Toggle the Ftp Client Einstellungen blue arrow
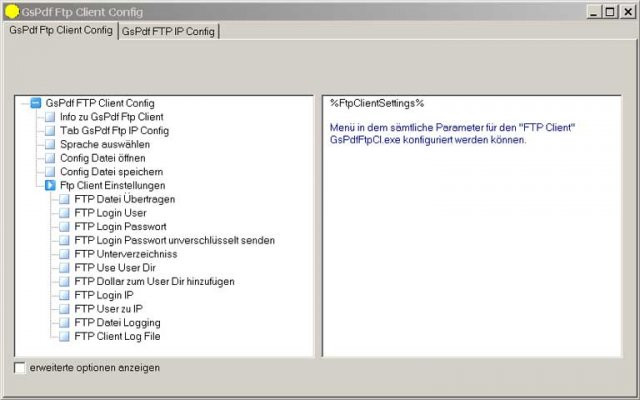The height and width of the screenshot is (400, 640). [x=50, y=186]
